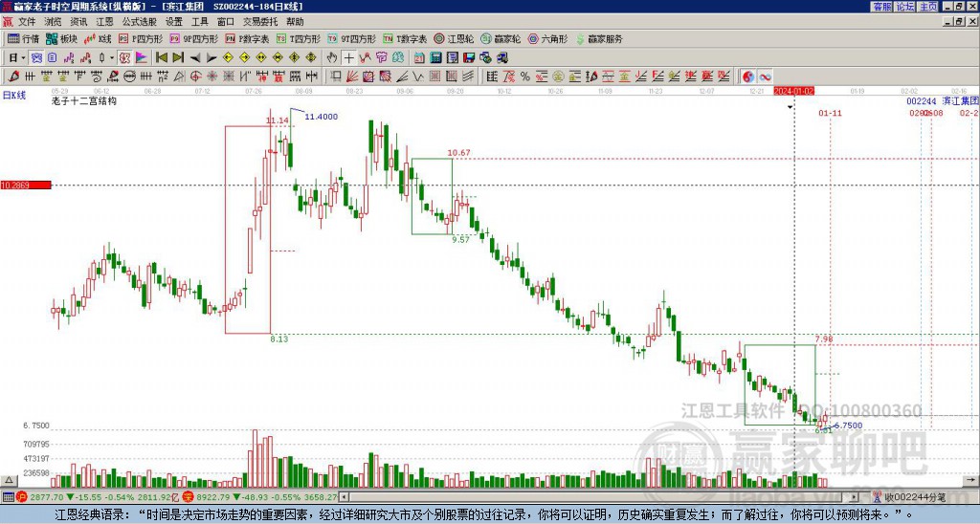Open the 文件 menu

point(27,22)
